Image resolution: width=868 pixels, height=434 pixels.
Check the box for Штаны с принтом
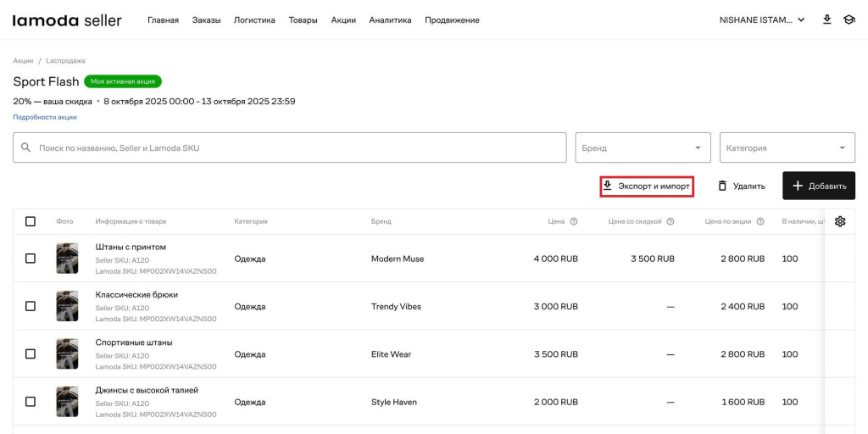click(31, 259)
